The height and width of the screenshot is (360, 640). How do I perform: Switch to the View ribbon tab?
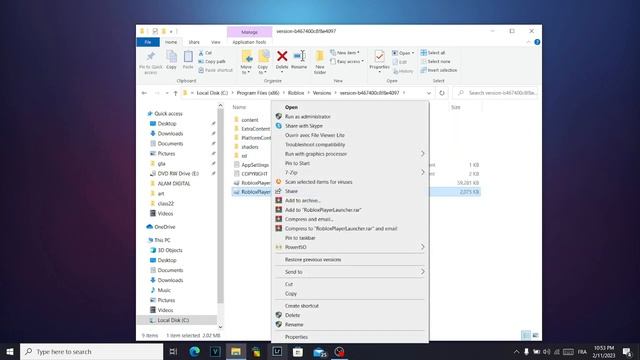216,42
